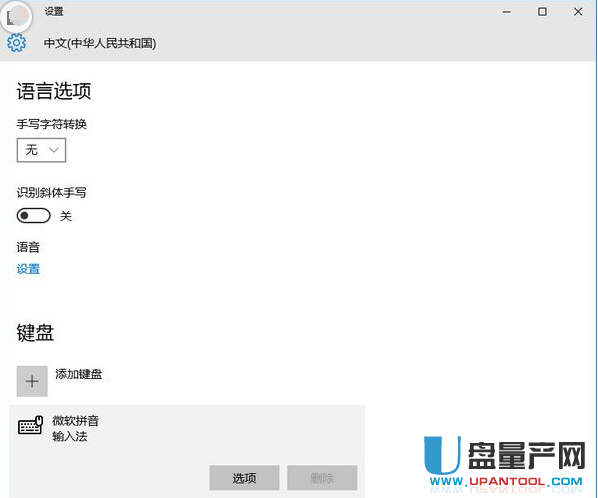Close the 设置 window
Image resolution: width=598 pixels, height=498 pixels.
(x=578, y=12)
